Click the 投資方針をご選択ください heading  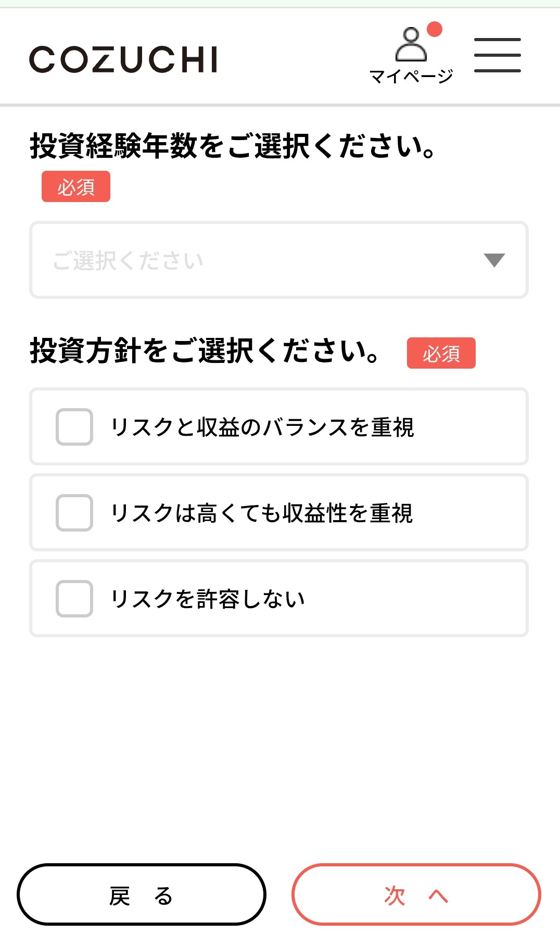[205, 350]
